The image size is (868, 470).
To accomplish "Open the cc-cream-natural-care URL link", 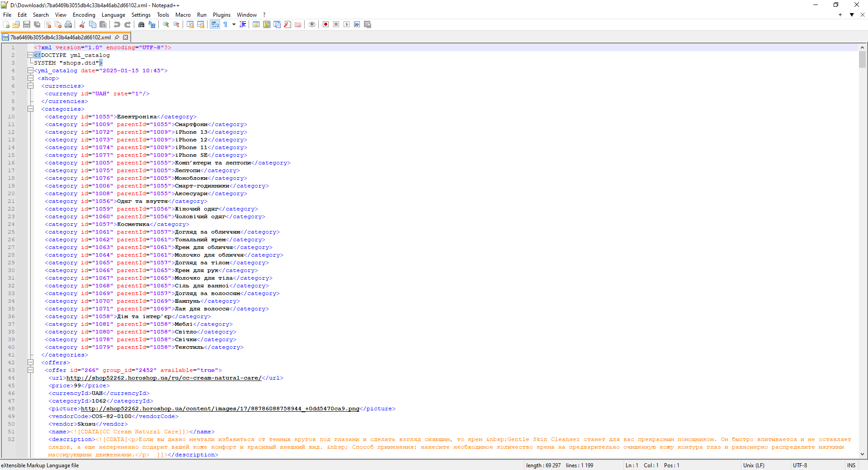I will pos(164,378).
